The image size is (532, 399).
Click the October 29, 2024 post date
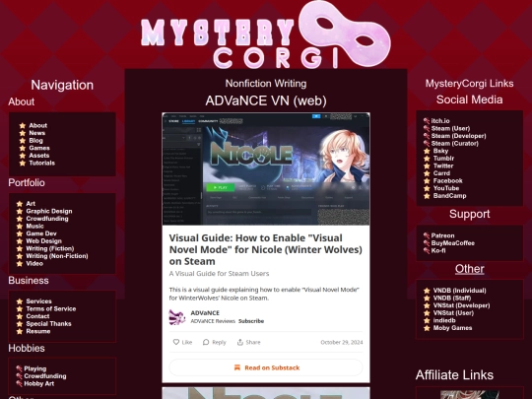point(342,342)
